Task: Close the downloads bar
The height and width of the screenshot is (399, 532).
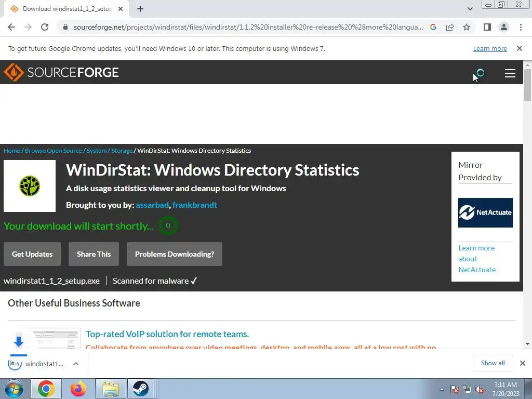Action: [x=523, y=363]
